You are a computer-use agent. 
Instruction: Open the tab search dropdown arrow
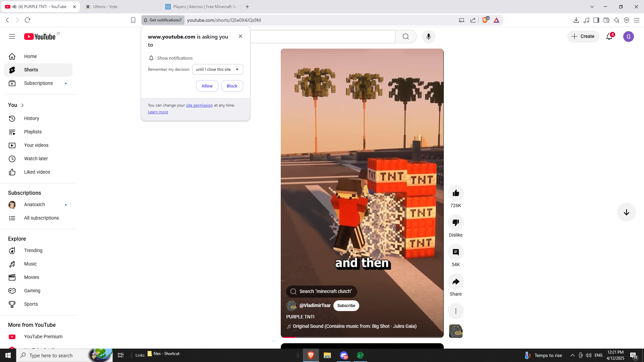tap(592, 7)
